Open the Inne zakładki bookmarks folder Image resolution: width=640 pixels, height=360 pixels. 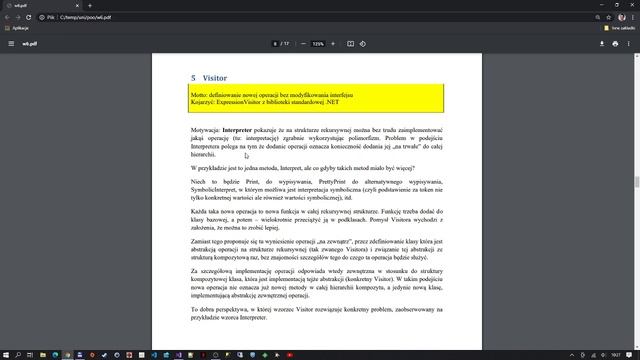619,28
